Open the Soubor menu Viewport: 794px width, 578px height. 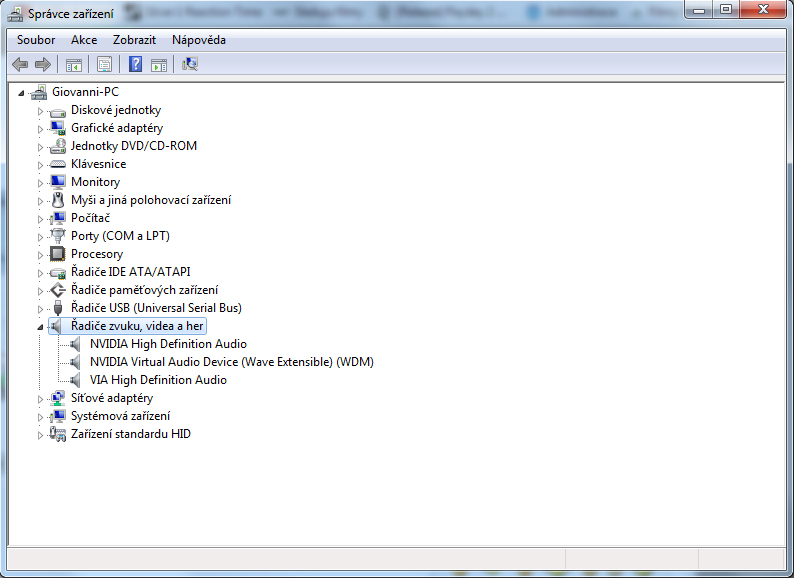coord(36,40)
